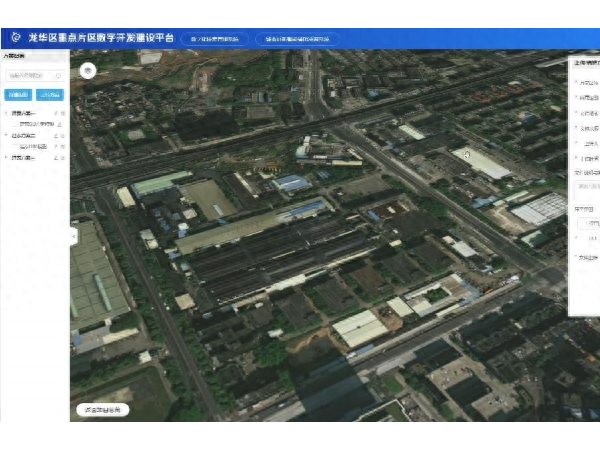
Task: Click the platform logo icon in the header
Action: point(13,39)
